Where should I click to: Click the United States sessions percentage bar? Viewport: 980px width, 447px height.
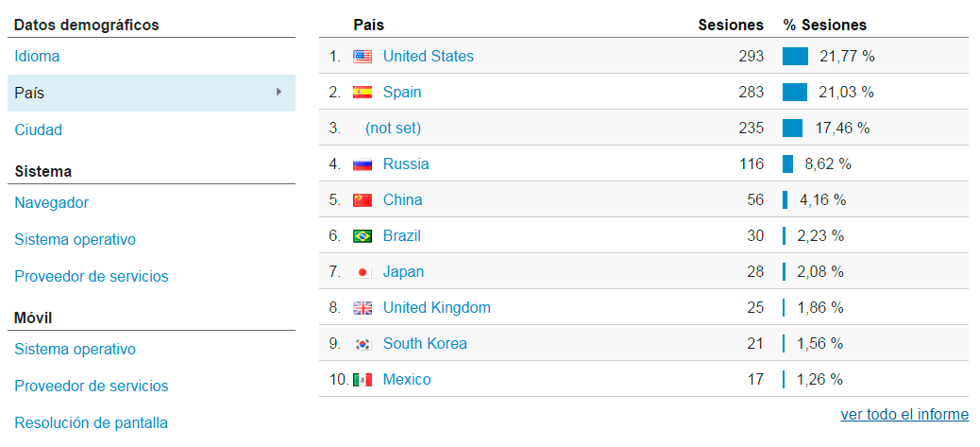tap(796, 57)
